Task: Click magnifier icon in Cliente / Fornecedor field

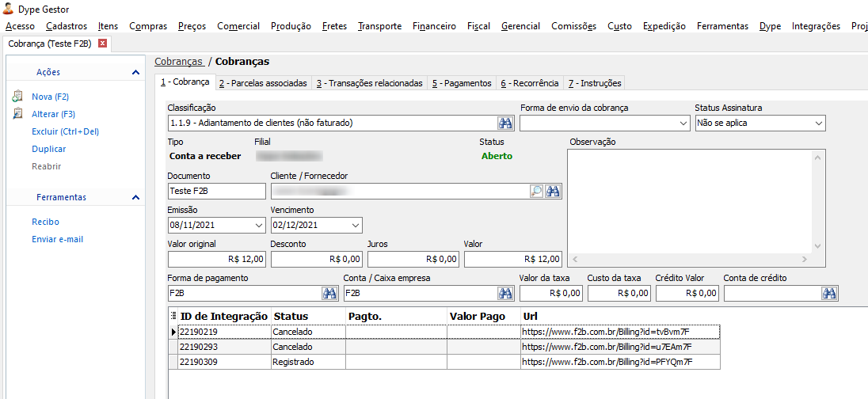Action: click(536, 192)
